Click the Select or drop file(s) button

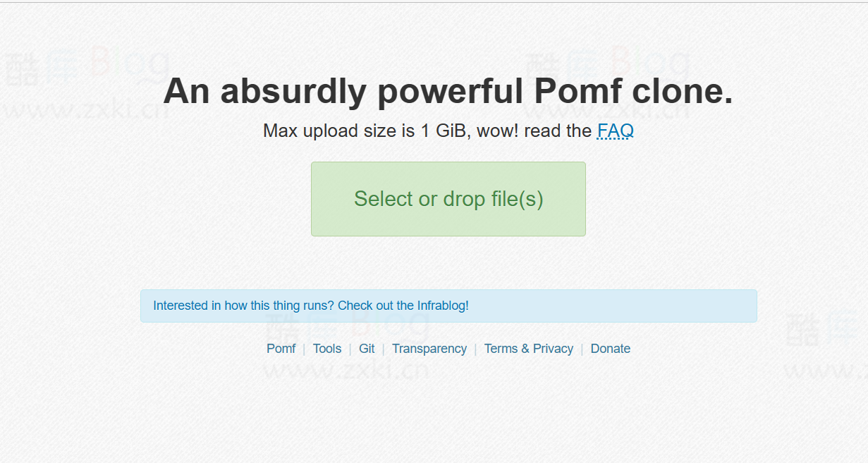coord(448,199)
